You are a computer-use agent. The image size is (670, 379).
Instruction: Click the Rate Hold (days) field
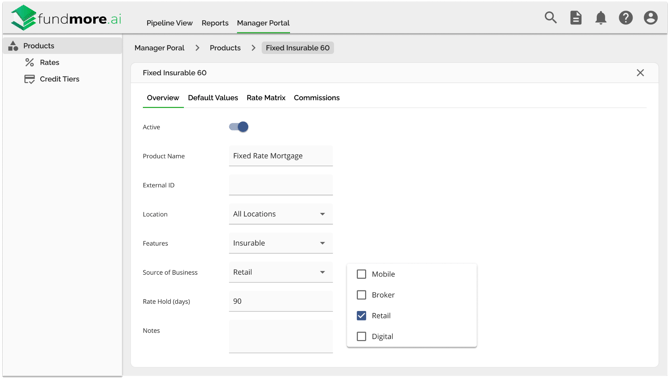pos(281,301)
